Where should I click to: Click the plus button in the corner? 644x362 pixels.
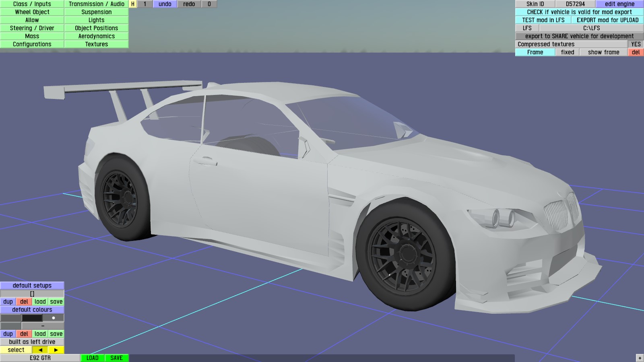click(640, 358)
